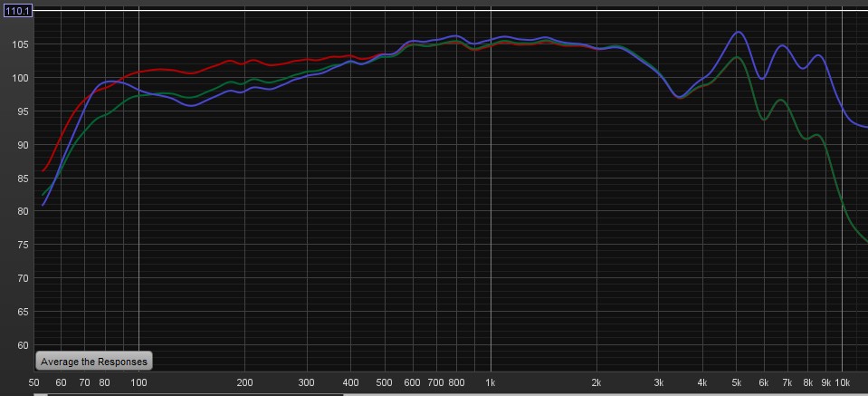868x396 pixels.
Task: Click the 400 label on the frequency axis
Action: coord(350,382)
